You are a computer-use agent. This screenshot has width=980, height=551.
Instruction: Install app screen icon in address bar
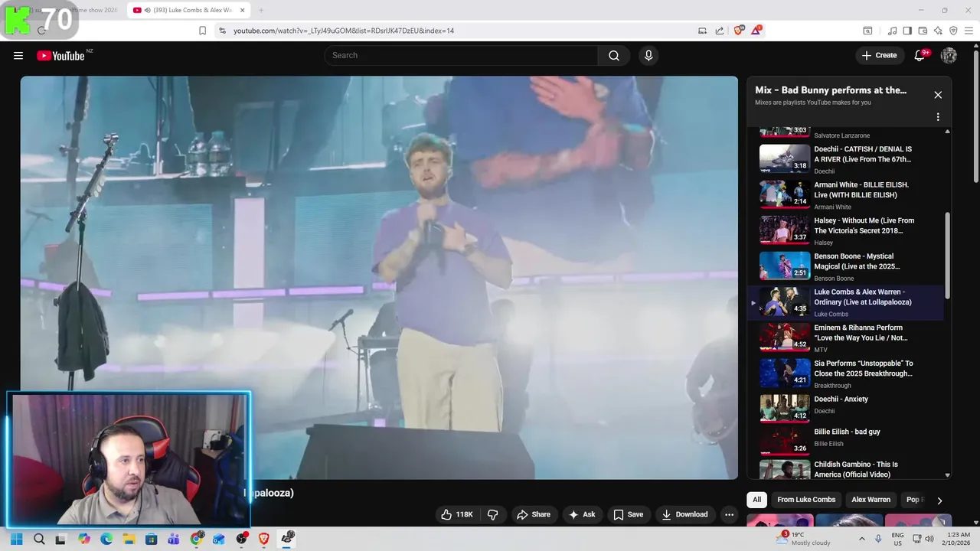[x=702, y=31]
